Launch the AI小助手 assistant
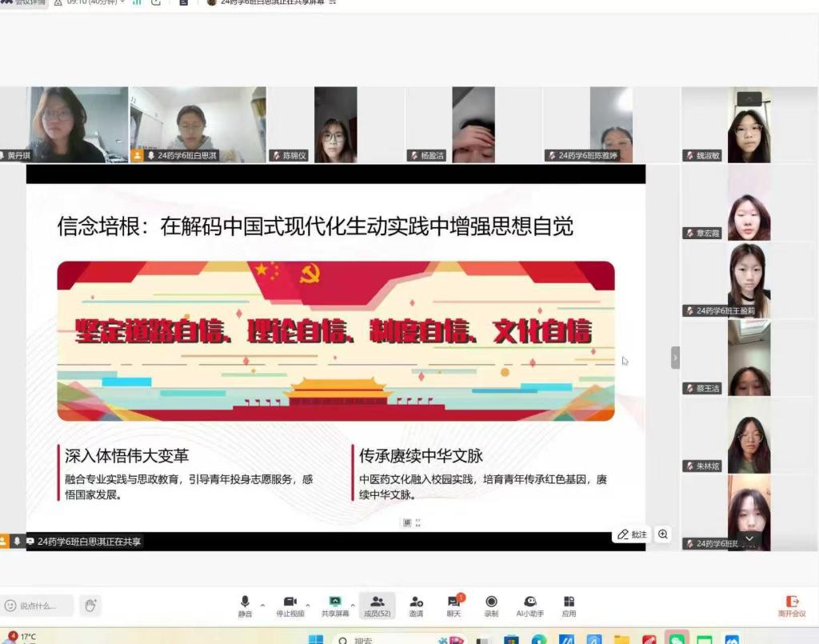Screen dimensions: 819x644 pyautogui.click(x=529, y=606)
